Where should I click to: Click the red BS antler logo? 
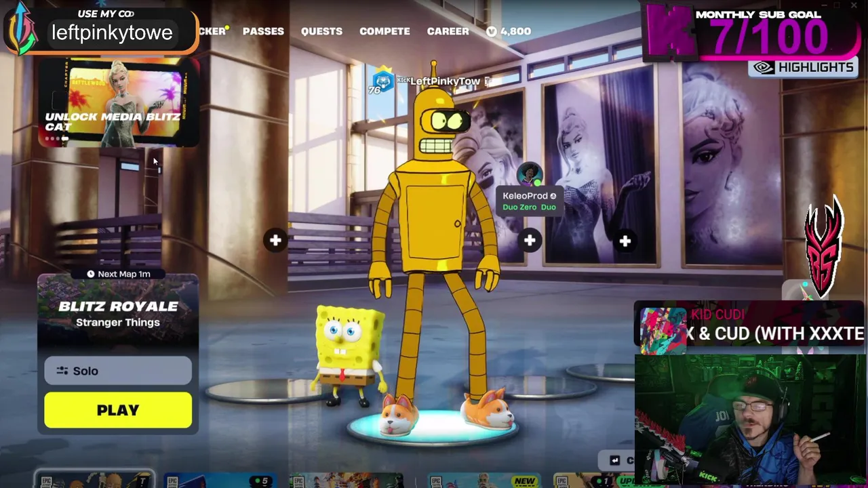pyautogui.click(x=824, y=247)
